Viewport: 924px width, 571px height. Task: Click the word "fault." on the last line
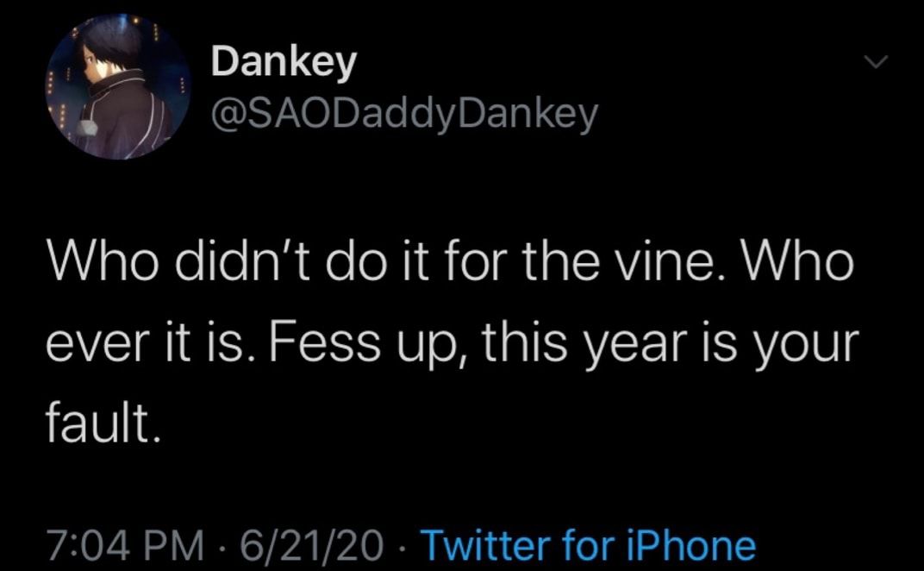click(103, 423)
